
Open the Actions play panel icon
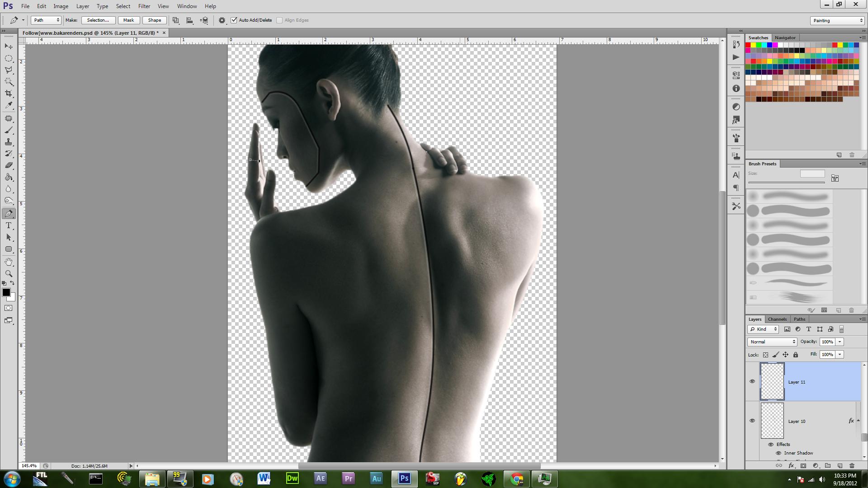coord(736,57)
